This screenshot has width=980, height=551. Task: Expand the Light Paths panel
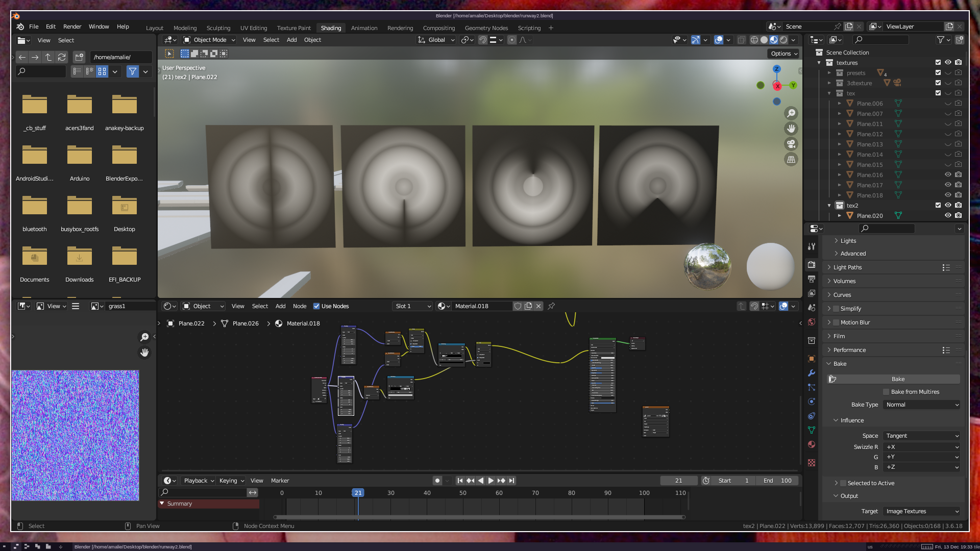pyautogui.click(x=847, y=267)
